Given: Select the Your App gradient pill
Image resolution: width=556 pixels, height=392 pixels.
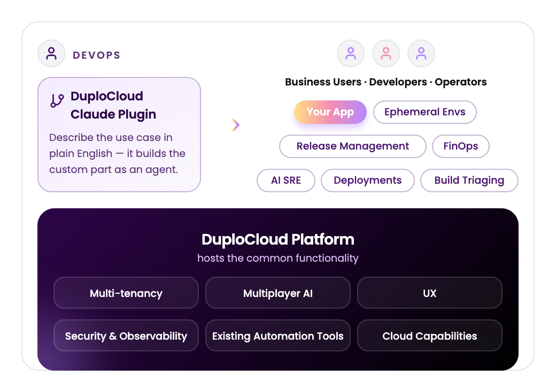Looking at the screenshot, I should click(x=330, y=112).
